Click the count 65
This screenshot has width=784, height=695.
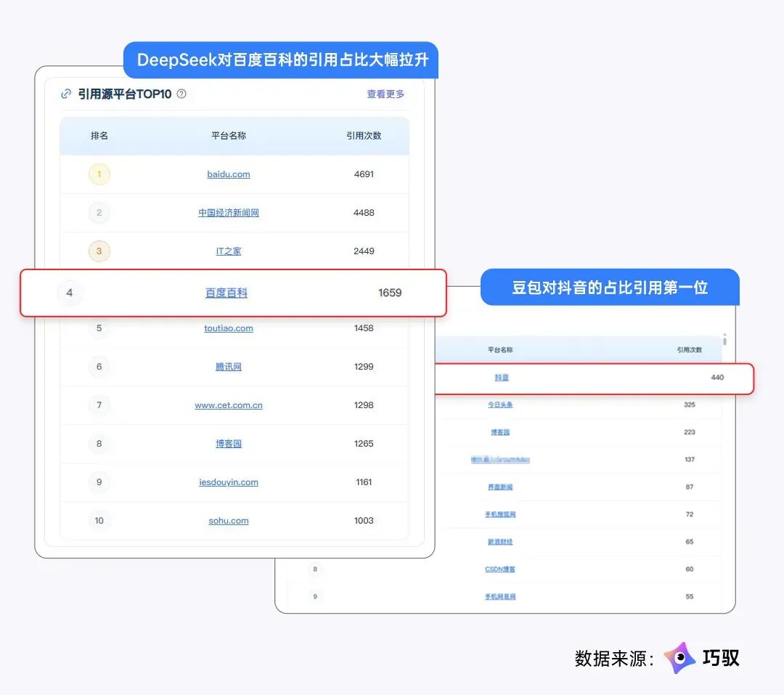[690, 542]
